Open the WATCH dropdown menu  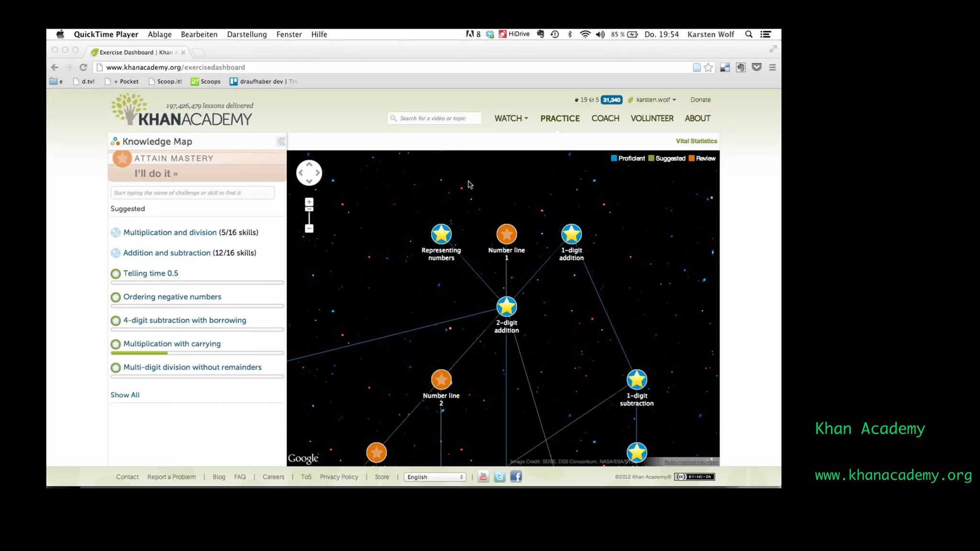click(x=511, y=118)
